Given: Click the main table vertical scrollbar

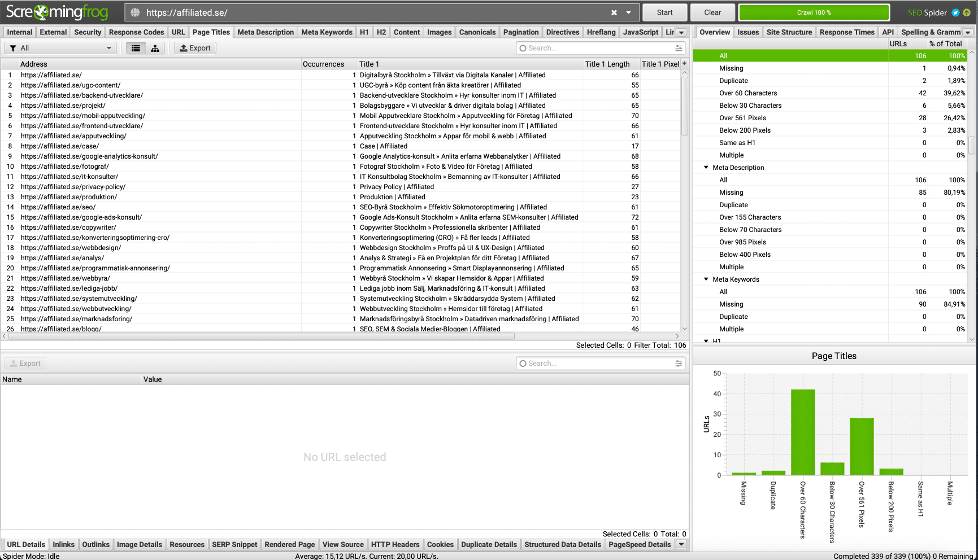Looking at the screenshot, I should pos(684,106).
